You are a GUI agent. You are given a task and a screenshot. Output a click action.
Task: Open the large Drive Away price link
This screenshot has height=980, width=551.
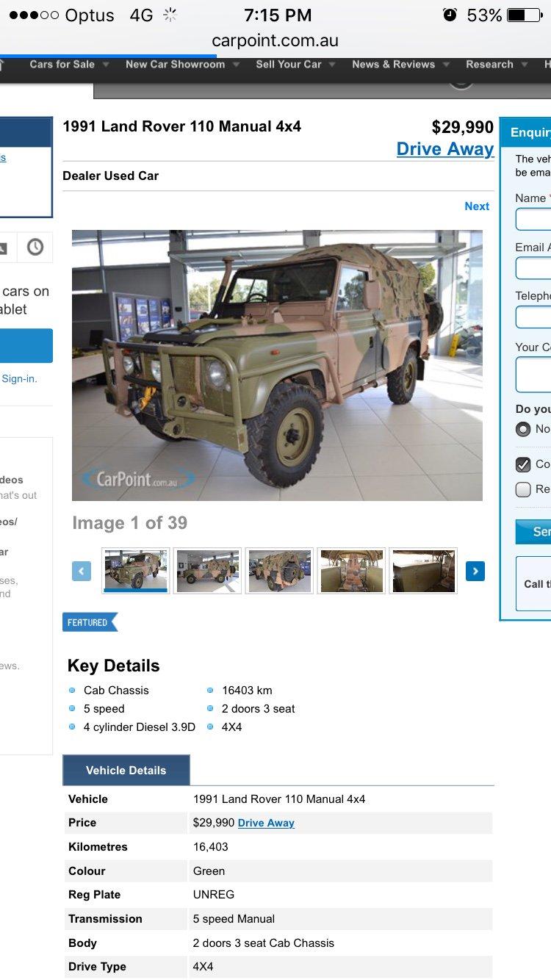click(x=445, y=149)
